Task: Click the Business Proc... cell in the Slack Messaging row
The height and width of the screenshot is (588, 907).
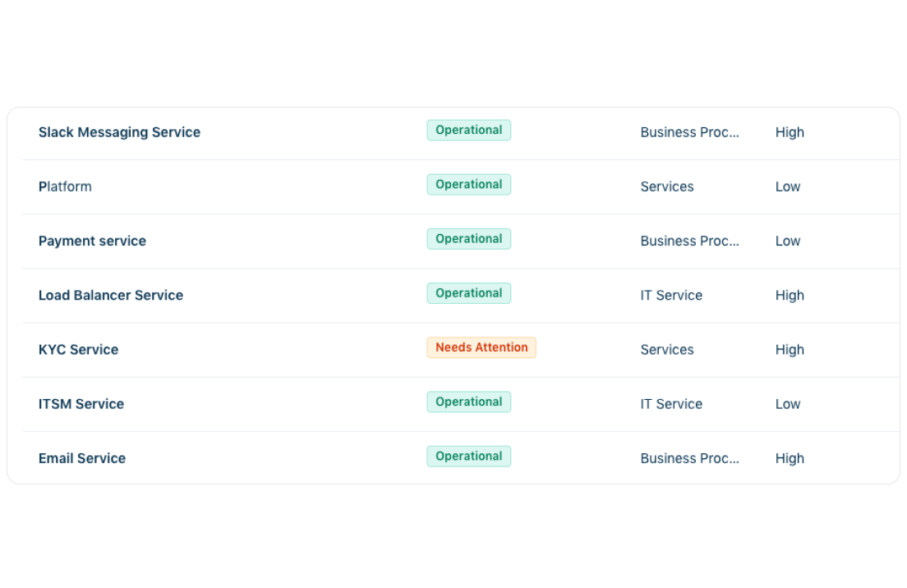Action: [x=689, y=132]
